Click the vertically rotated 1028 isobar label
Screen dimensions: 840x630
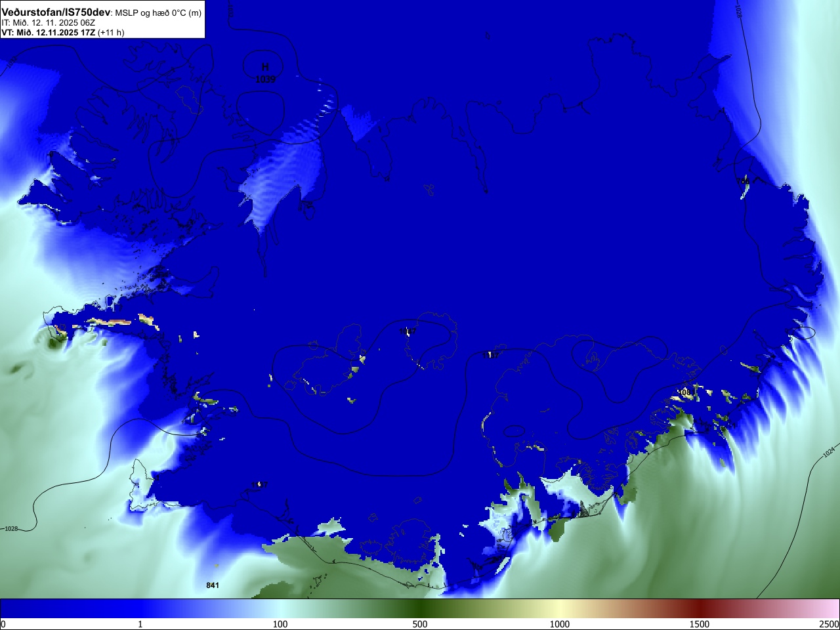[x=738, y=11]
